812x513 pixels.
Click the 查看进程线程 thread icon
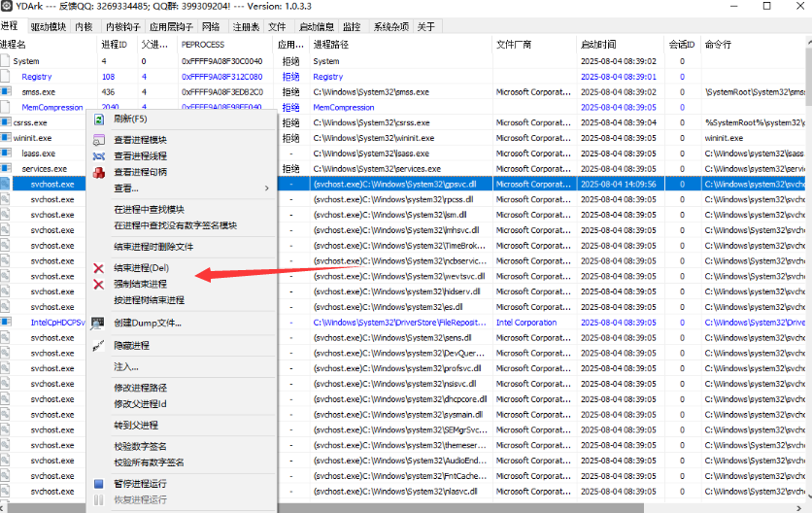click(x=98, y=155)
